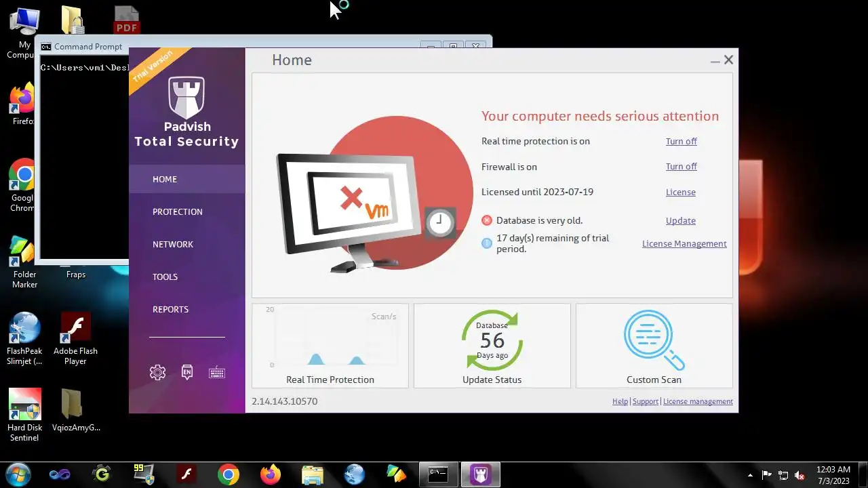The height and width of the screenshot is (488, 868).
Task: Close the Padvish window
Action: point(728,60)
